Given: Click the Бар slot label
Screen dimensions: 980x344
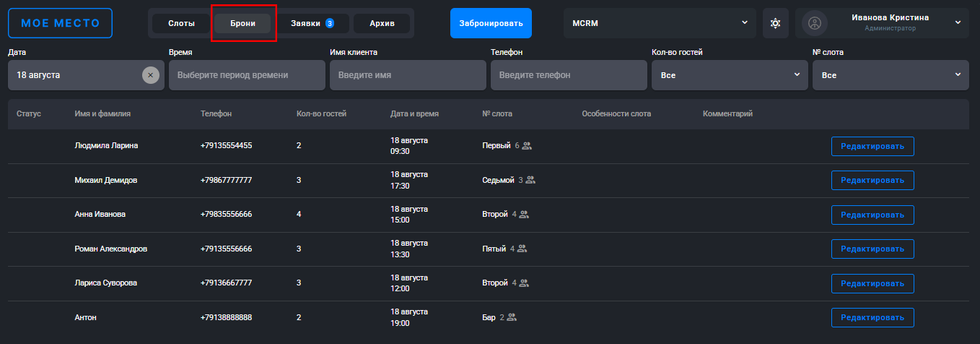Looking at the screenshot, I should (x=489, y=317).
